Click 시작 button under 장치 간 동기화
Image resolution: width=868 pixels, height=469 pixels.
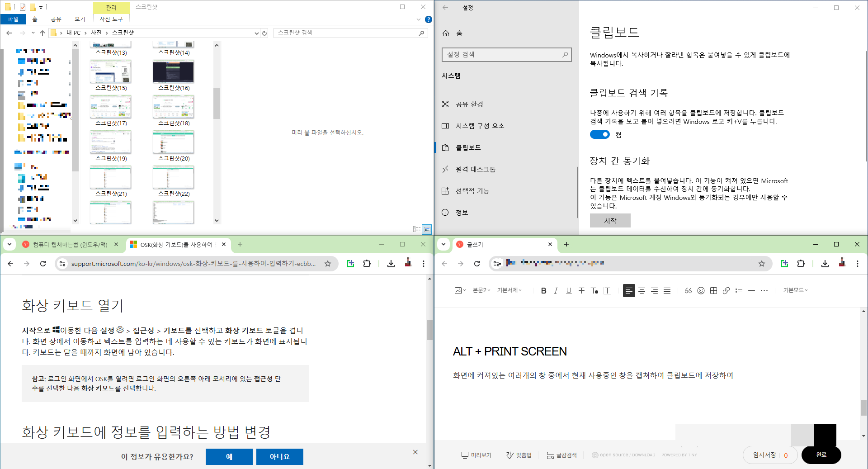[610, 221]
